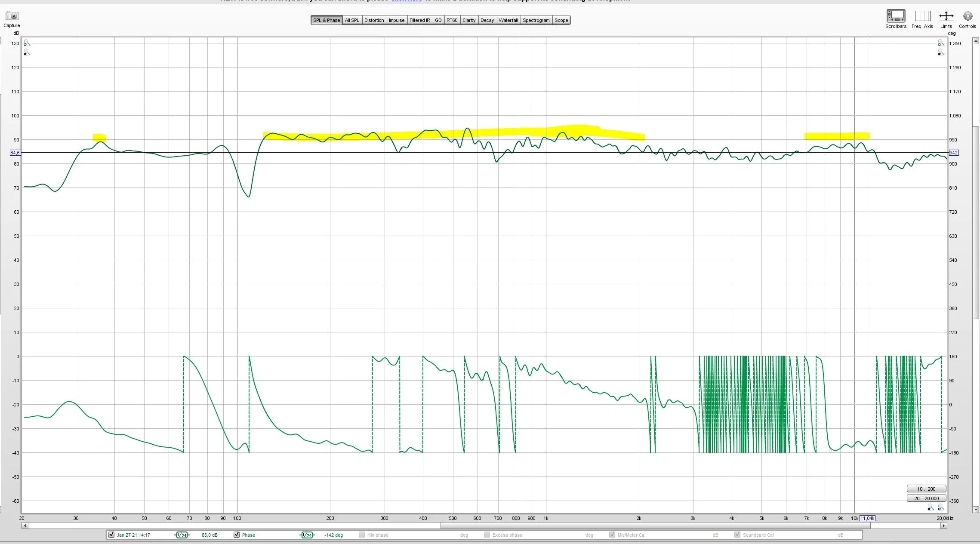Open the Waterfall tab
The width and height of the screenshot is (980, 544).
pyautogui.click(x=508, y=20)
